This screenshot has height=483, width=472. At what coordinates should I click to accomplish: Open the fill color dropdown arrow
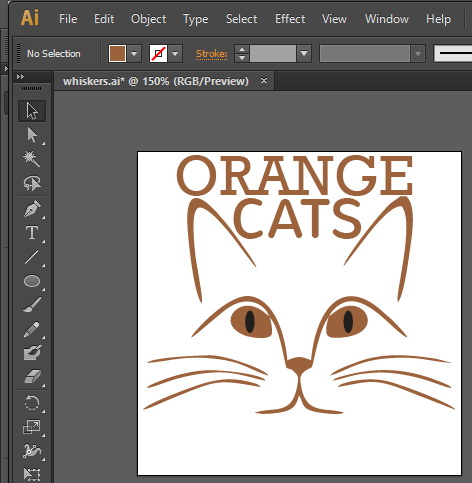tap(134, 54)
